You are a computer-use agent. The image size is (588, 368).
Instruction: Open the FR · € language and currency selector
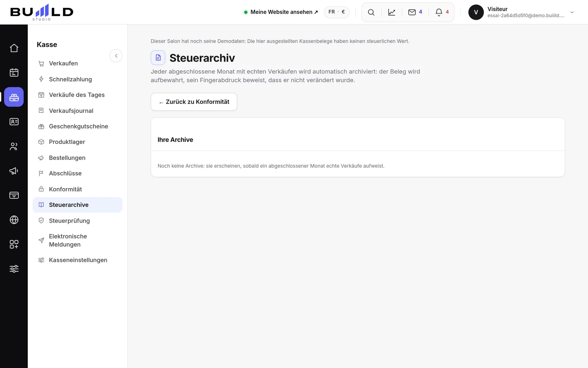pos(336,12)
